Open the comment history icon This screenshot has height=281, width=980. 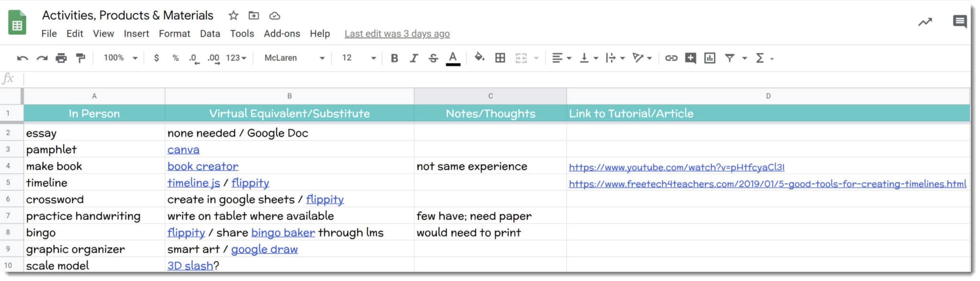pos(959,22)
